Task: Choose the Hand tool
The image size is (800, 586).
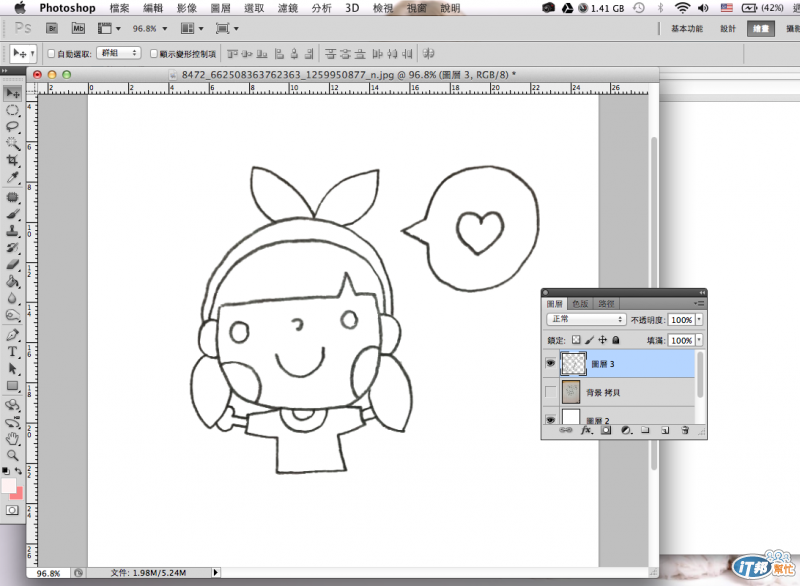Action: click(13, 438)
